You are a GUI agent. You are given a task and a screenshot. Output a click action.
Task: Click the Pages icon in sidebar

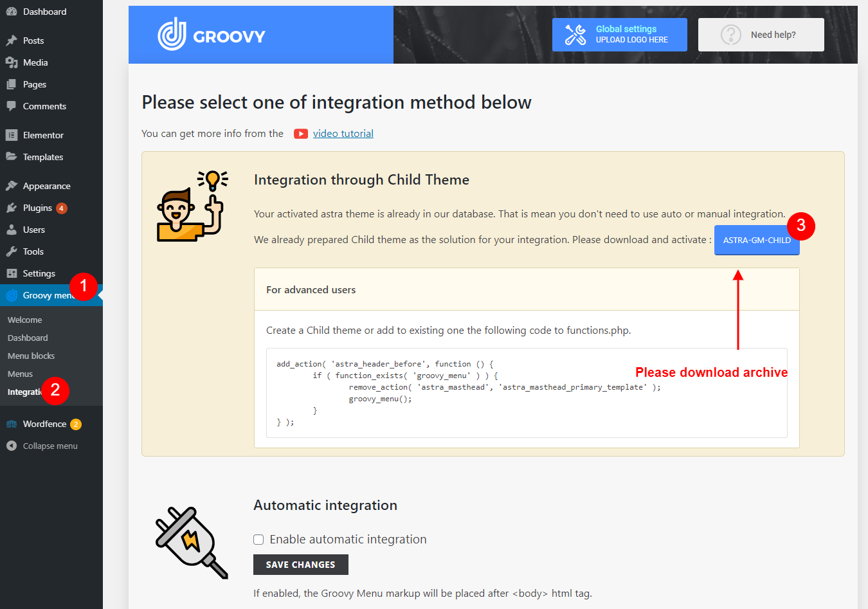click(x=12, y=84)
